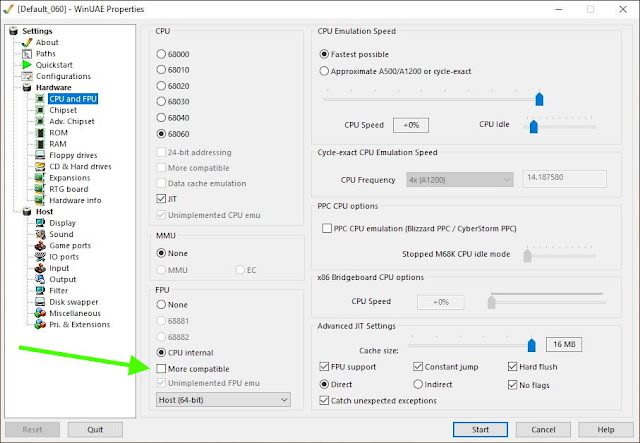Image resolution: width=640 pixels, height=443 pixels.
Task: Click the Reset button
Action: [32, 430]
